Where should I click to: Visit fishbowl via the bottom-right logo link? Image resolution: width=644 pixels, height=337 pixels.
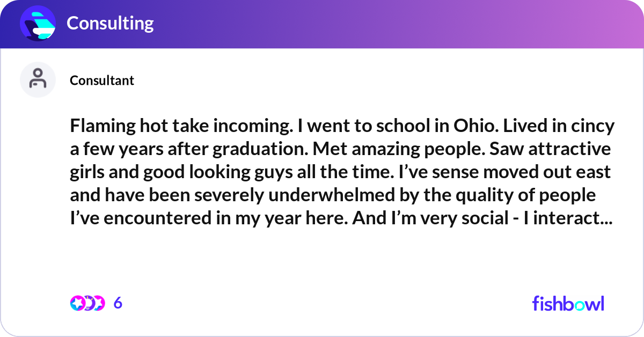568,303
